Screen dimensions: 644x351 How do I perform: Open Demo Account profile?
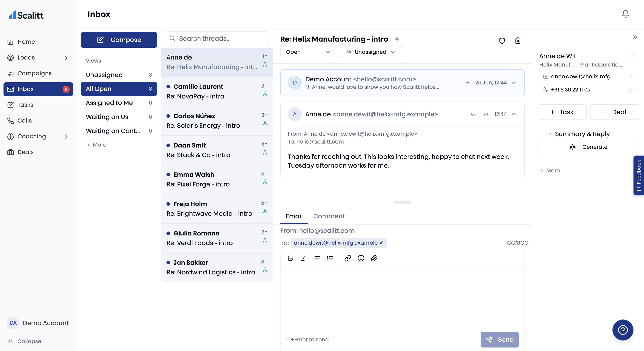tap(38, 323)
